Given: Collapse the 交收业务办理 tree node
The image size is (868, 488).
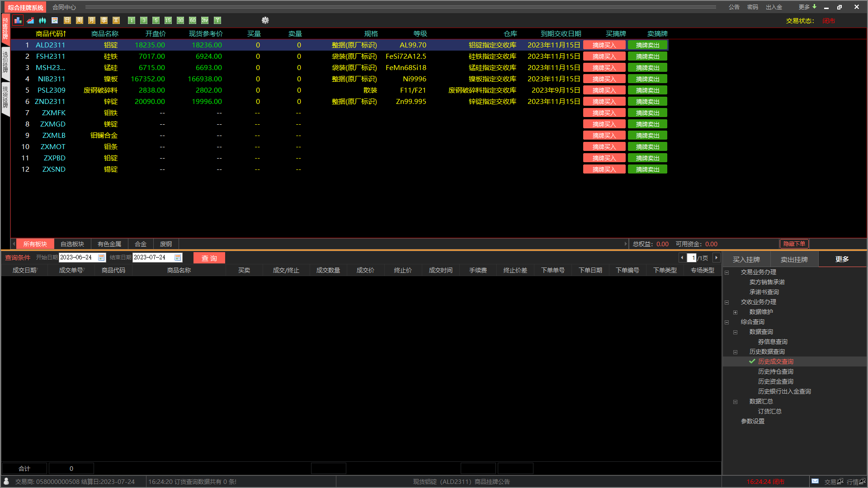Looking at the screenshot, I should pyautogui.click(x=727, y=302).
